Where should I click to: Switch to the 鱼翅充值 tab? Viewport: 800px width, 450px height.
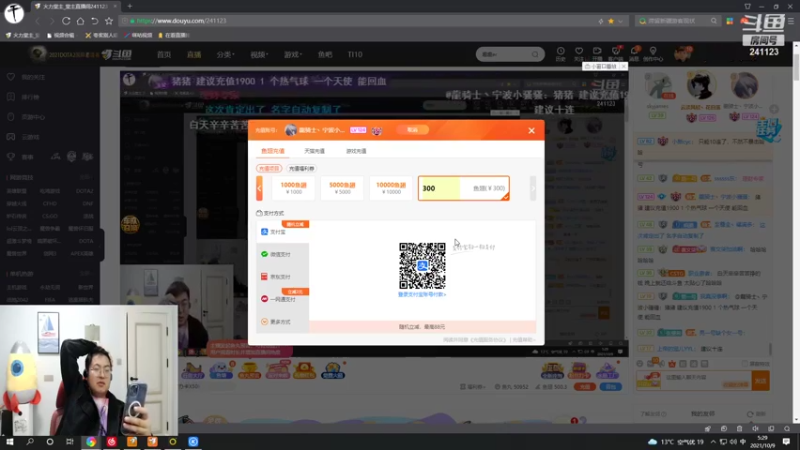[x=272, y=151]
